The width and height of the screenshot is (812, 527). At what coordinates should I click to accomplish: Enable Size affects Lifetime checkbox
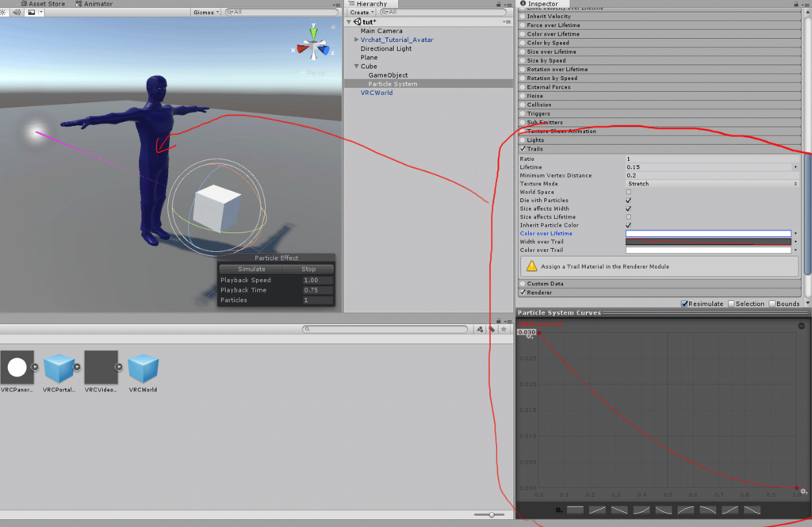629,217
